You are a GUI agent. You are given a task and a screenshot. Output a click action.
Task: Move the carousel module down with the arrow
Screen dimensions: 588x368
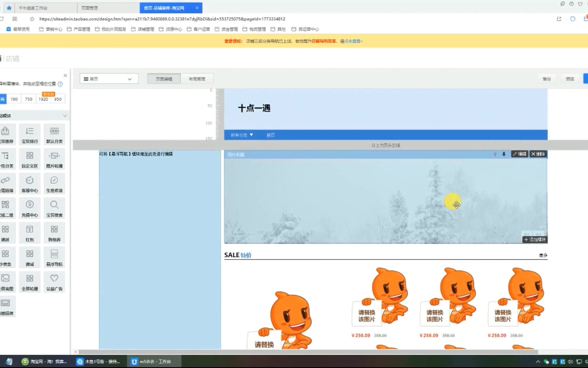tap(504, 154)
